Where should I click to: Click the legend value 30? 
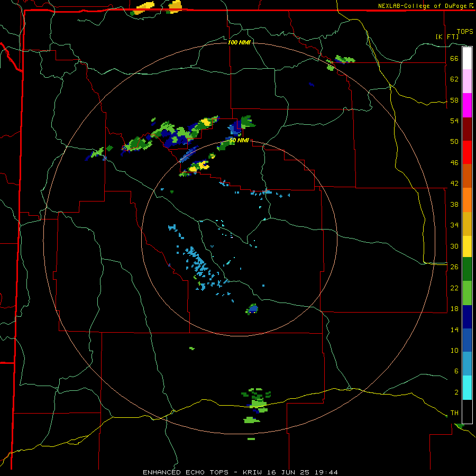coord(454,246)
